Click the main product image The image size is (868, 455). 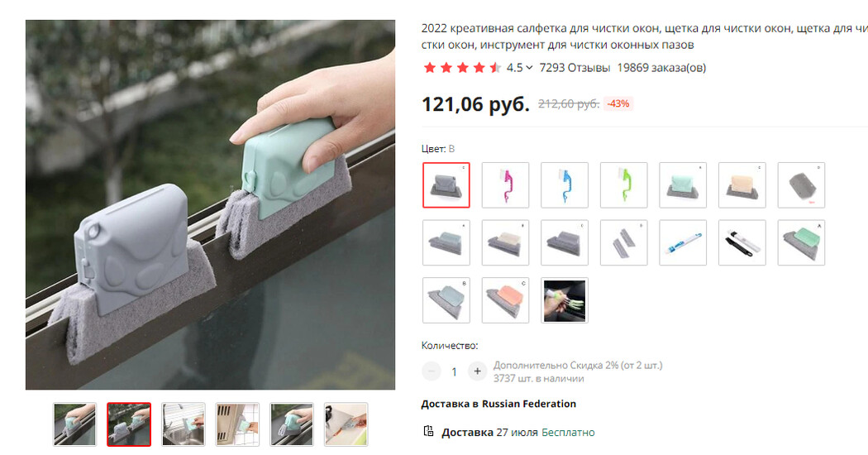click(210, 205)
